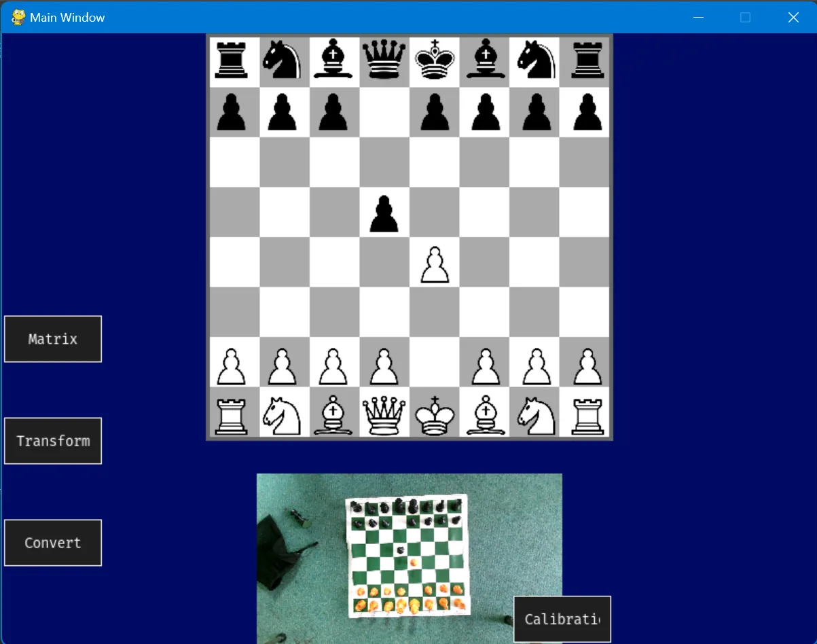The width and height of the screenshot is (817, 644).
Task: Click the Matrix button
Action: point(53,339)
